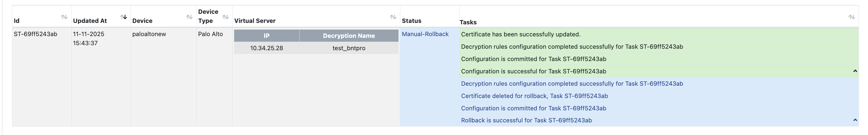Select "Certificate has been successfully updated" message
Screen dimensions: 868x135
click(x=521, y=34)
